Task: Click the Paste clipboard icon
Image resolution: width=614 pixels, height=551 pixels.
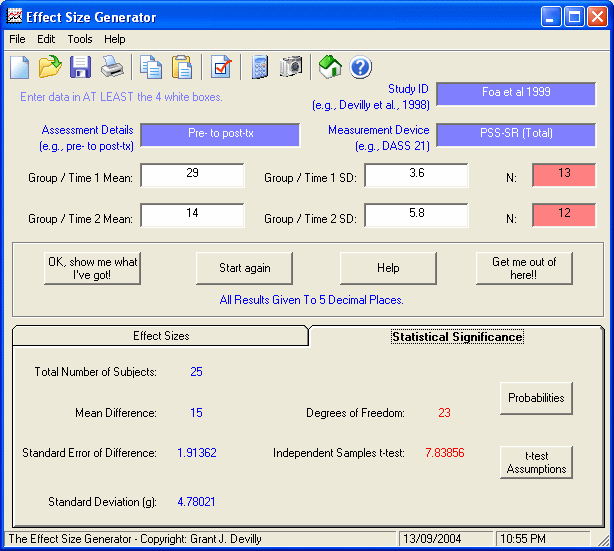Action: tap(182, 67)
